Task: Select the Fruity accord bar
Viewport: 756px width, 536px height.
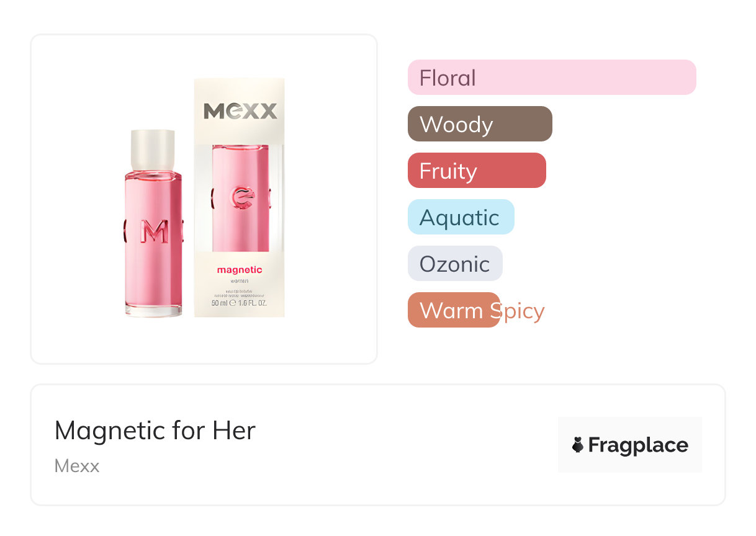Action: coord(477,171)
